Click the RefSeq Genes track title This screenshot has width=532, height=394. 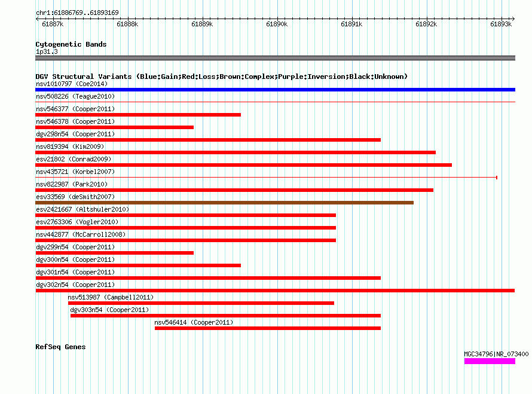click(60, 347)
